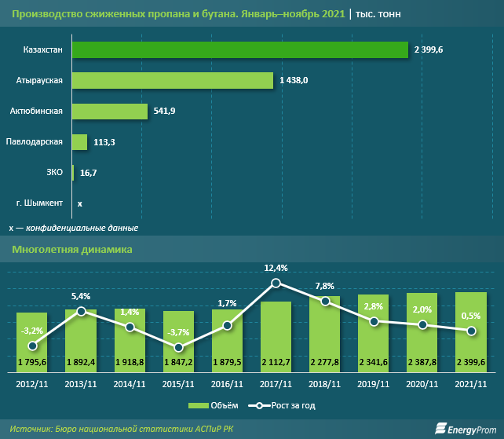This screenshot has height=439, width=504.
Task: Select the 2017/11 column 2 112,7
Action: 276,337
